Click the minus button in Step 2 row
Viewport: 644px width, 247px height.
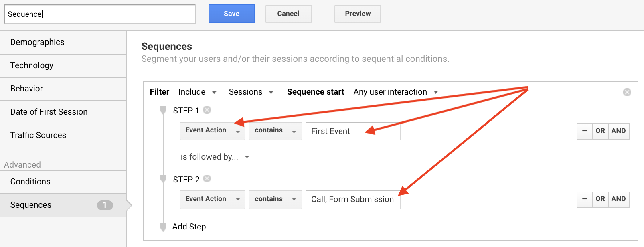(x=585, y=199)
